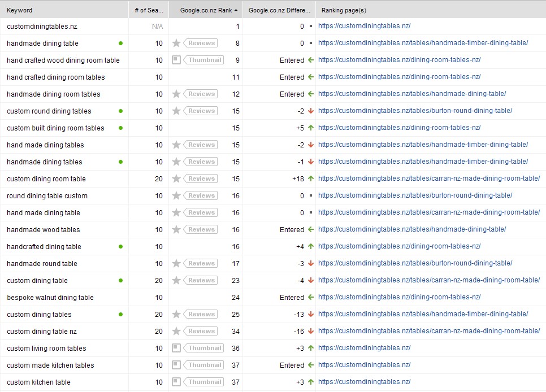The width and height of the screenshot is (546, 392).
Task: Open the https://customdiningtables.nz/ link in first row
Action: 364,26
